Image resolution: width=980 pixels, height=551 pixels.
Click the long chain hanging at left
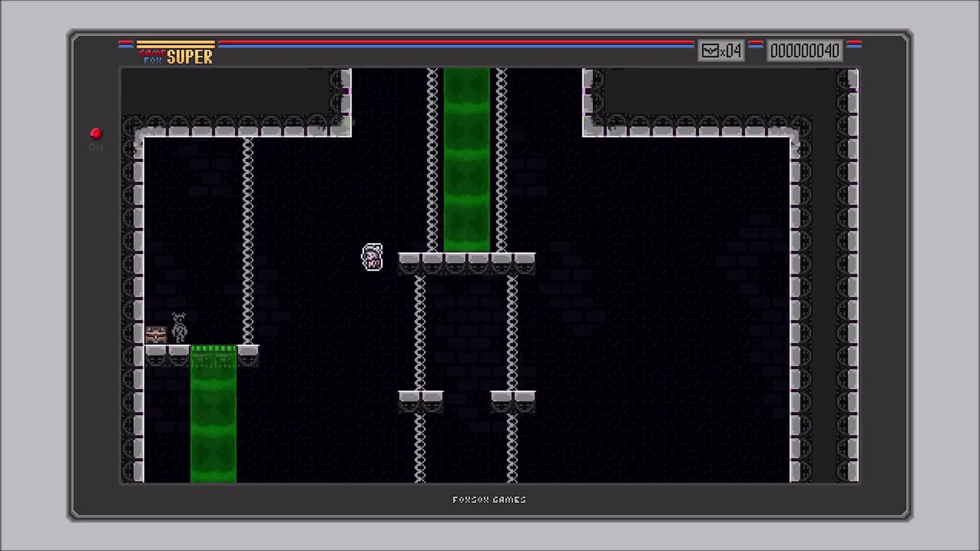point(248,240)
